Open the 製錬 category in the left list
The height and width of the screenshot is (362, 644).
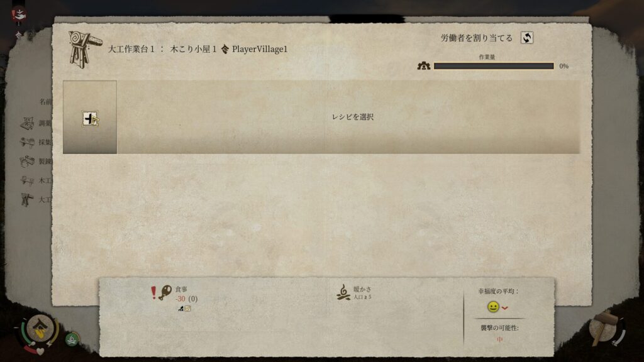[36, 162]
